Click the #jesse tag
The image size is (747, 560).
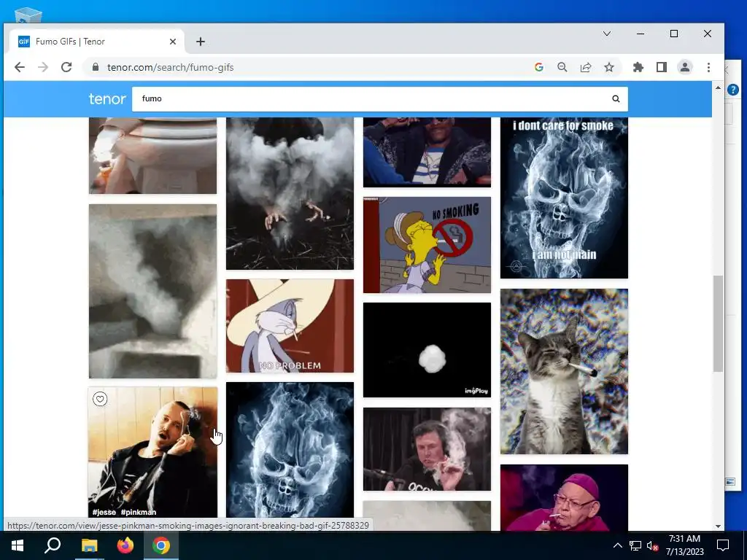tap(104, 513)
